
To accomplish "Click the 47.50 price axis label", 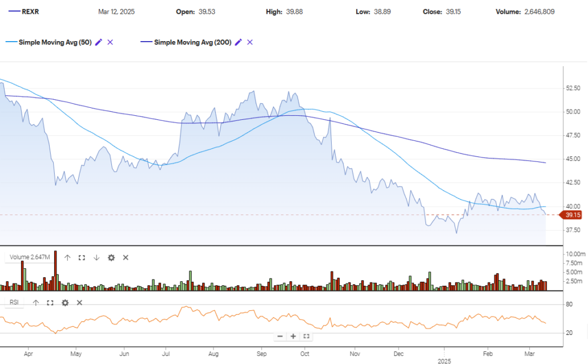I will (573, 135).
